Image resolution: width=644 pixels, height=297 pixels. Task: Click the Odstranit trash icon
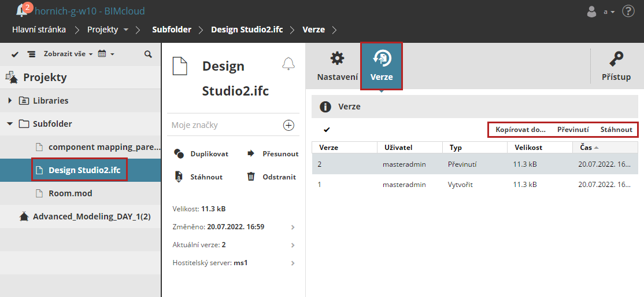point(251,177)
